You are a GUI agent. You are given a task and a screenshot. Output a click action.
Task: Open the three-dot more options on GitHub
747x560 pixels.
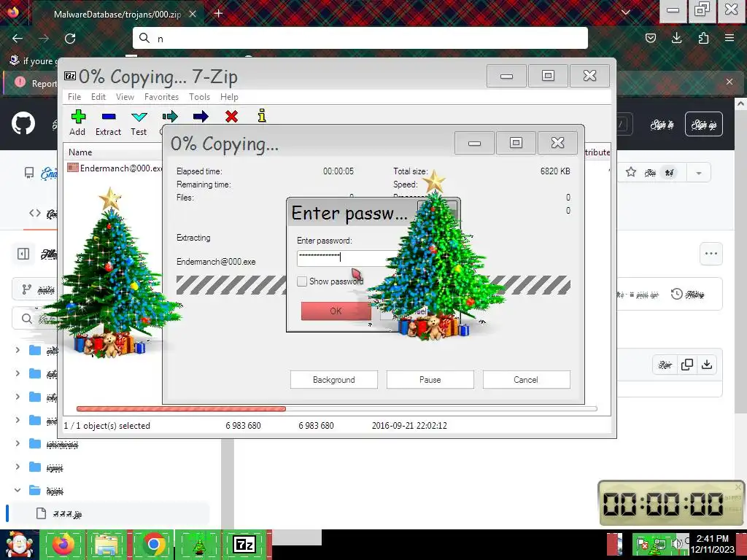coord(711,253)
